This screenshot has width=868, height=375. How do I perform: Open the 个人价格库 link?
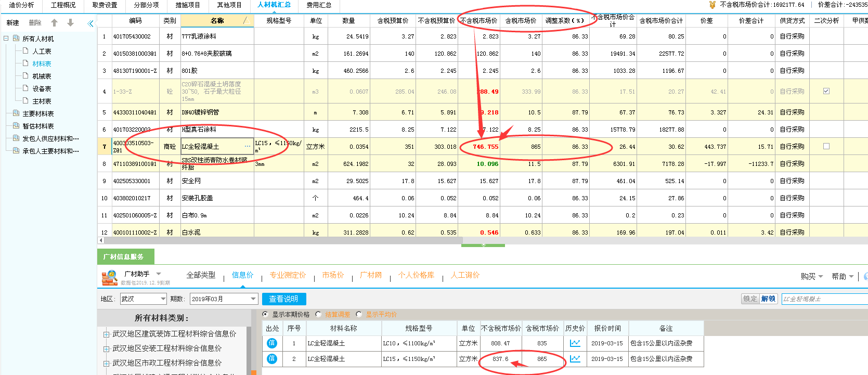(416, 275)
